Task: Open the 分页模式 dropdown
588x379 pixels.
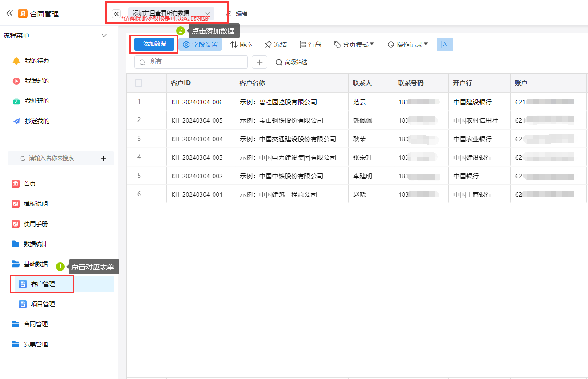Action: click(354, 45)
